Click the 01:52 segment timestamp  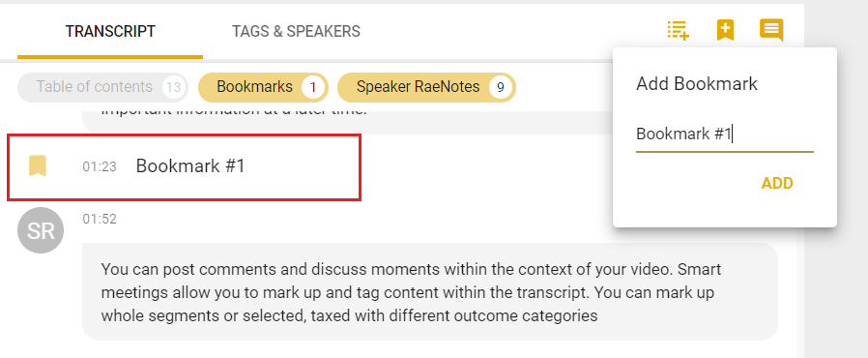coord(100,219)
